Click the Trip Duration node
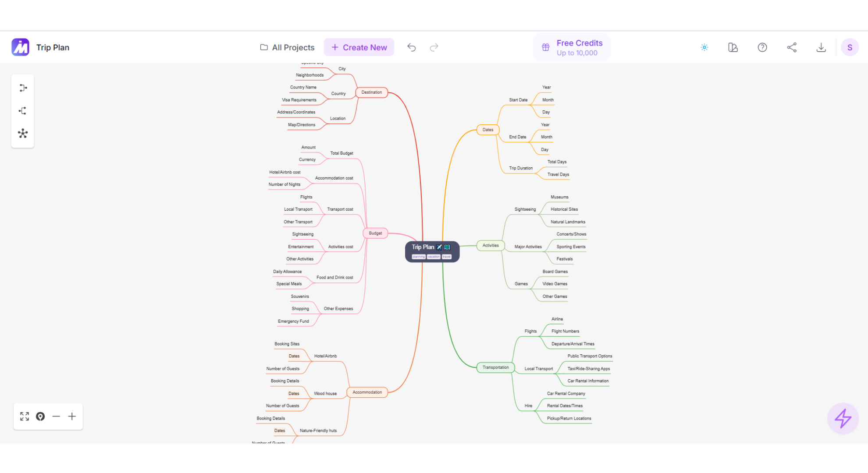Viewport: 868px width, 473px height. (521, 168)
